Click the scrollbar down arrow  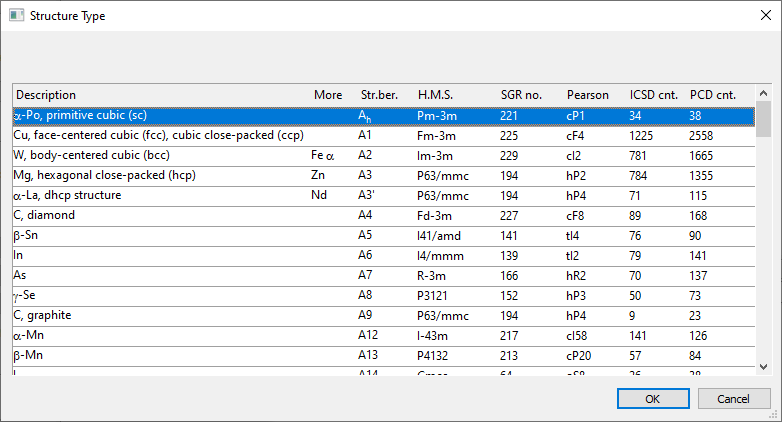(763, 367)
